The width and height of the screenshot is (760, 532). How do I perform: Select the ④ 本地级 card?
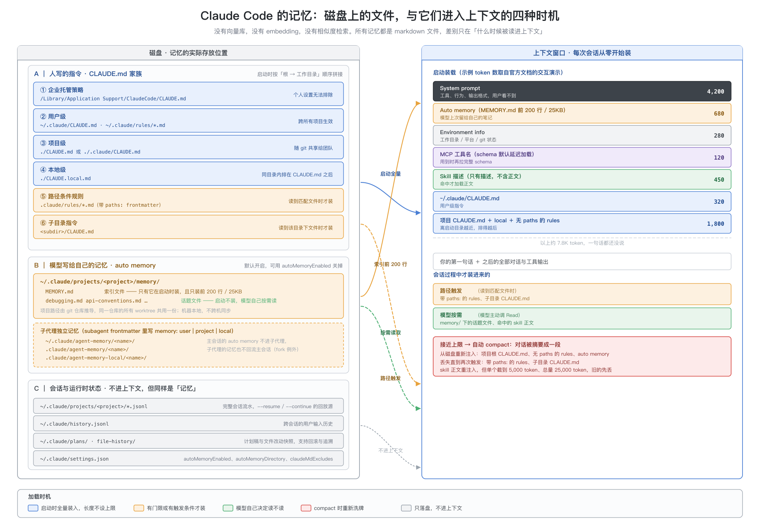(188, 174)
